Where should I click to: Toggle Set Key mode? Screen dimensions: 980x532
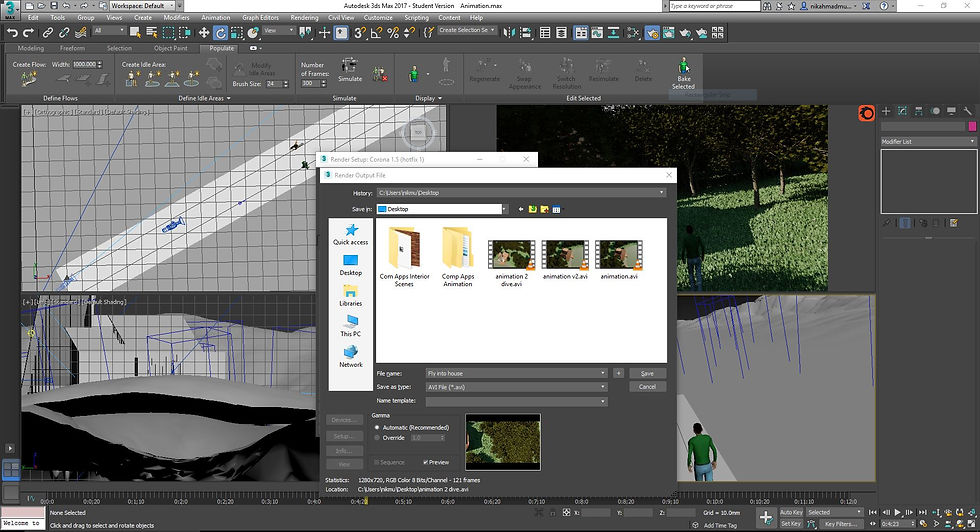791,524
